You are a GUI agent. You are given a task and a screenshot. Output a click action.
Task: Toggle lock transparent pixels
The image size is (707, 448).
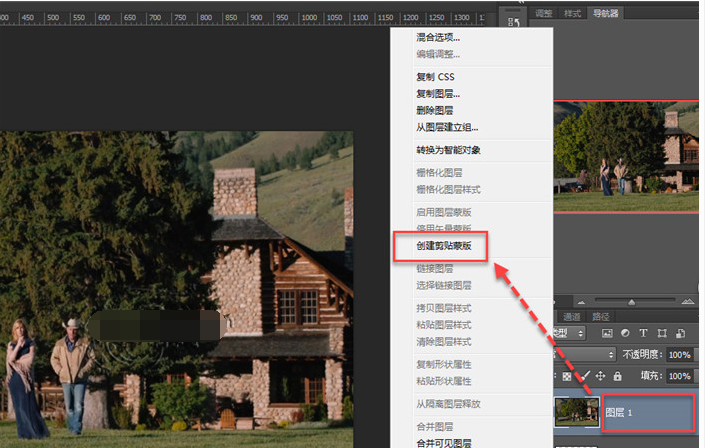click(x=567, y=376)
